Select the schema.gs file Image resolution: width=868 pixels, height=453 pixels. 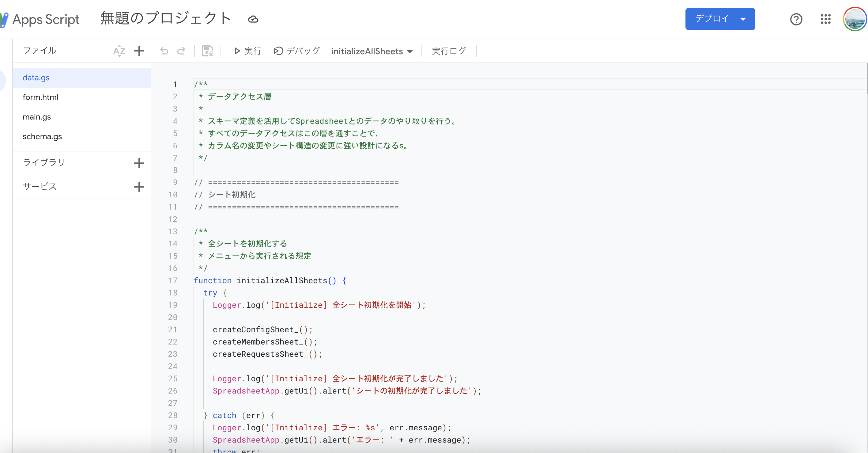(x=42, y=136)
